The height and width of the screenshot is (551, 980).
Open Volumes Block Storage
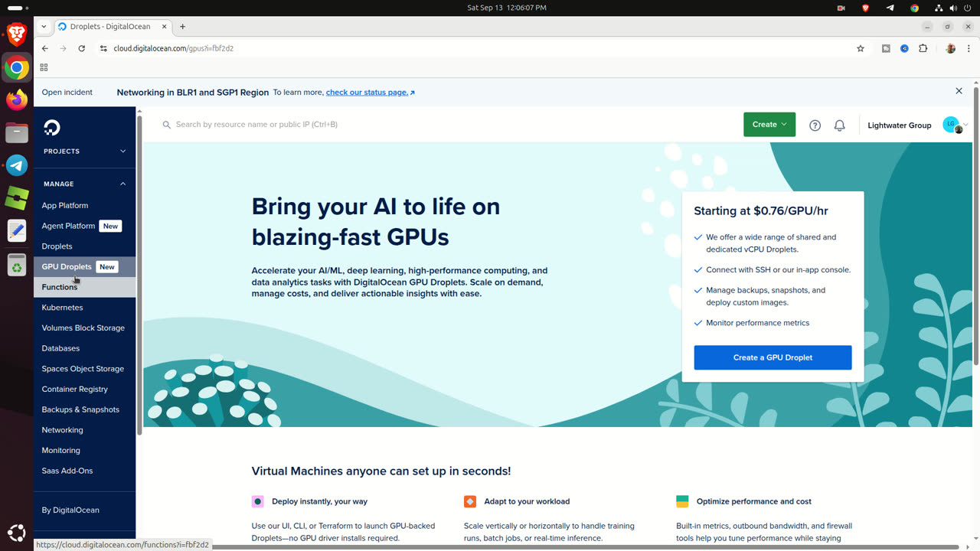[x=83, y=328]
